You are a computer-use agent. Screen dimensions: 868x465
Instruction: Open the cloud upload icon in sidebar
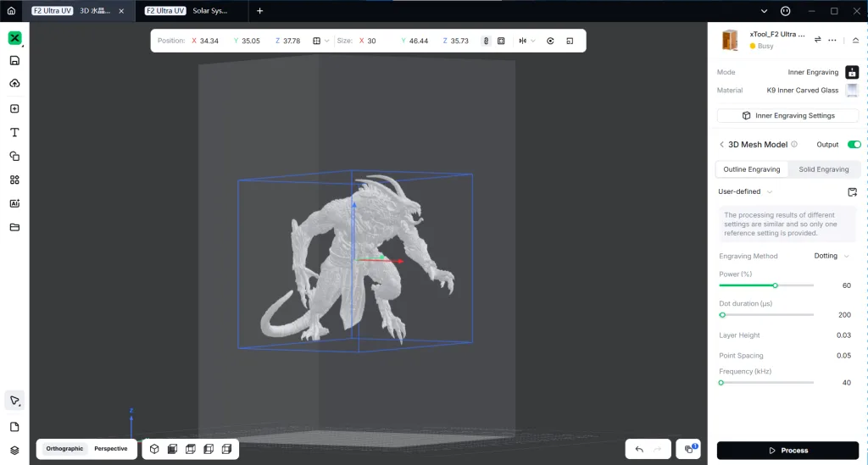14,83
